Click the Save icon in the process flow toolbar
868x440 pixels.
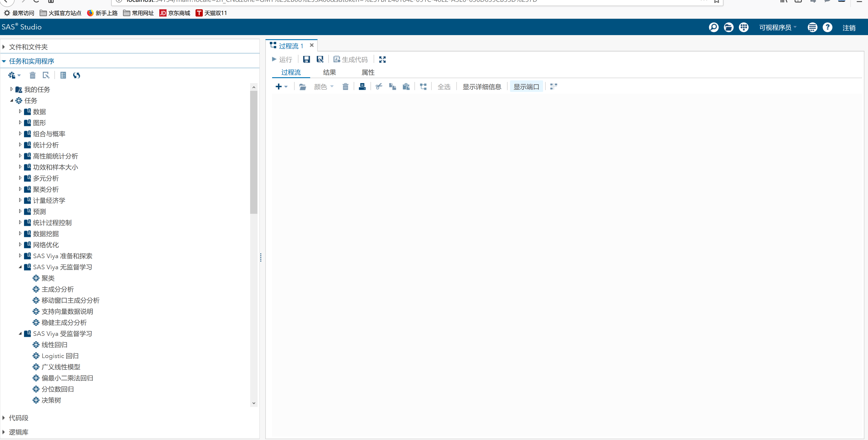pos(306,60)
